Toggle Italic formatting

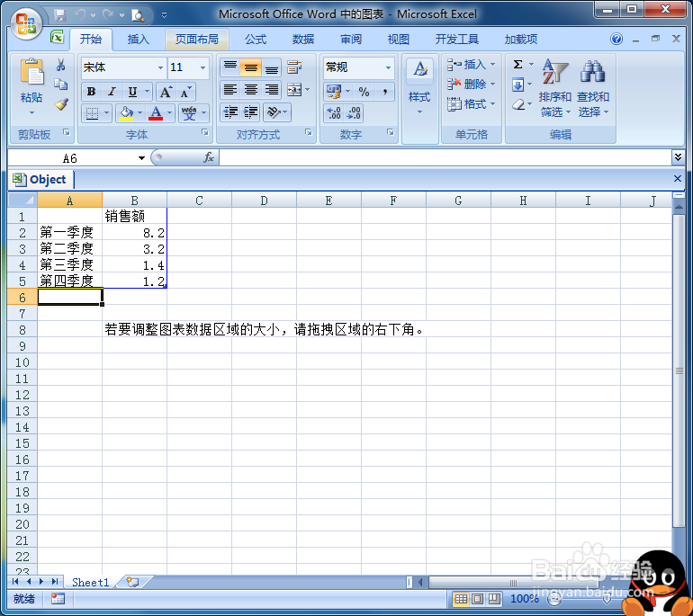click(112, 92)
